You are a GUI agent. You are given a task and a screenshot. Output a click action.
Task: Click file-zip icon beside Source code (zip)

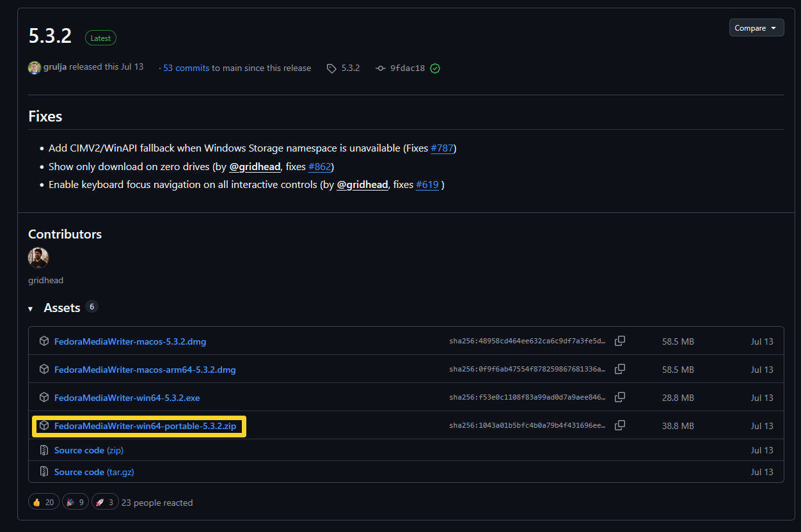click(44, 450)
